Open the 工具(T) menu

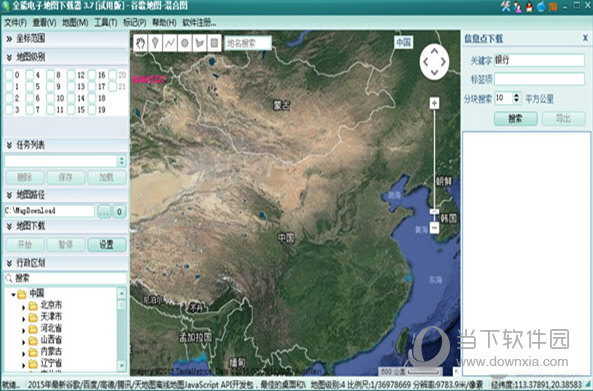(106, 23)
